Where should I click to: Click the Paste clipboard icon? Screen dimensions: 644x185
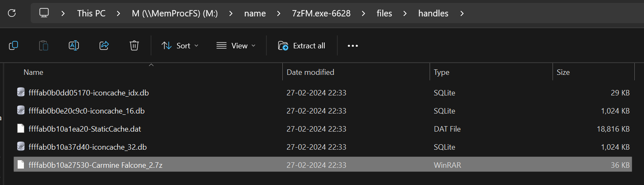(x=44, y=45)
